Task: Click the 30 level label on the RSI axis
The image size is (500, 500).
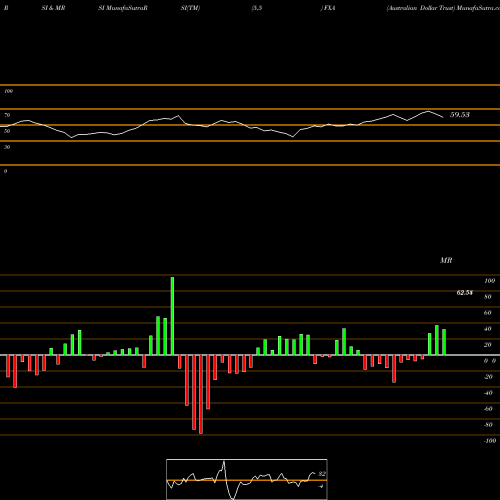Action: (x=7, y=147)
